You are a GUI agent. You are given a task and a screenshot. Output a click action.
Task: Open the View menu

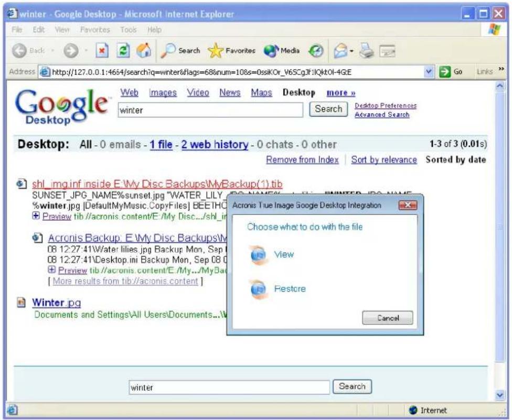62,30
